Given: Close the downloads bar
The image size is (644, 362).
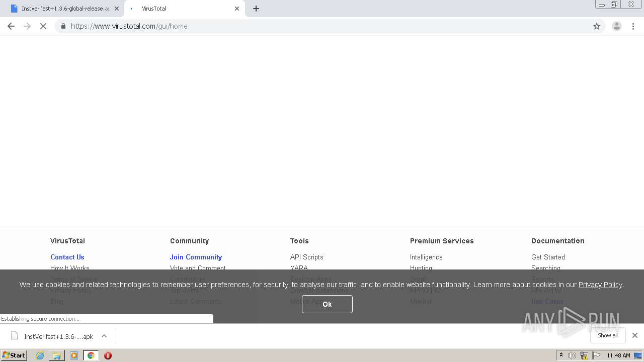Looking at the screenshot, I should pos(634,335).
